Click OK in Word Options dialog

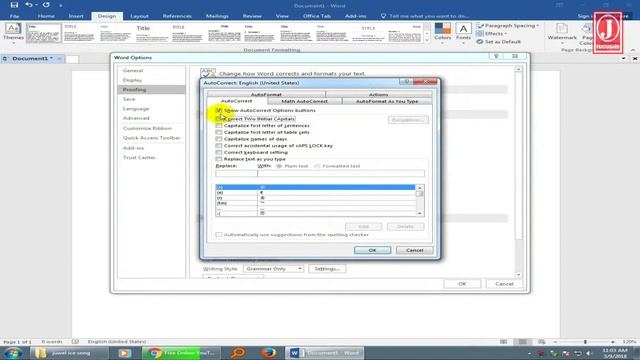(462, 284)
